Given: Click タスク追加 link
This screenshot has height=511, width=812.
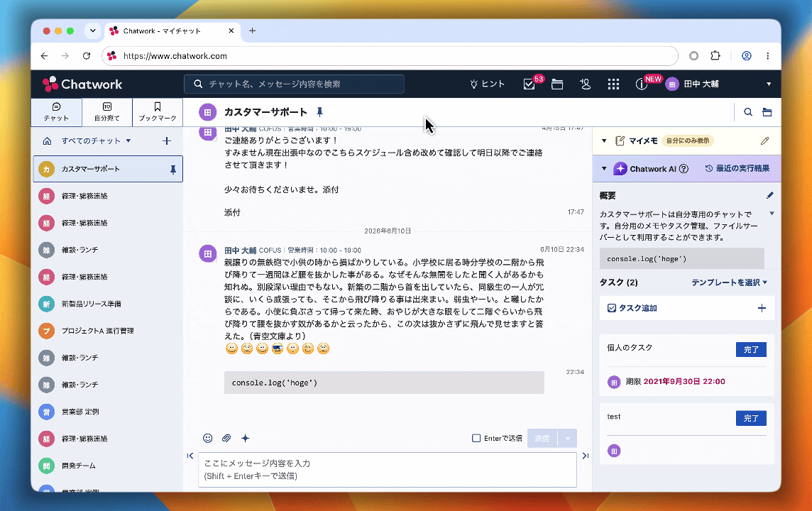Looking at the screenshot, I should [632, 308].
